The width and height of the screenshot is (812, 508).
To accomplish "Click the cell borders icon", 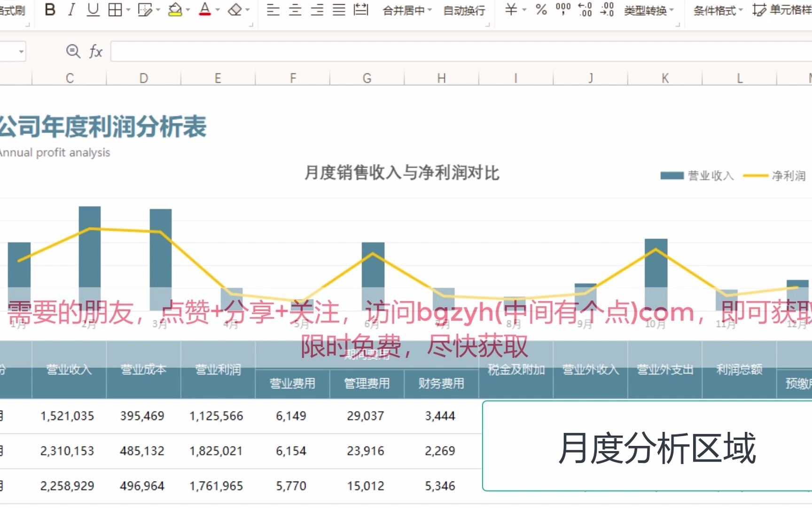I will coord(115,9).
